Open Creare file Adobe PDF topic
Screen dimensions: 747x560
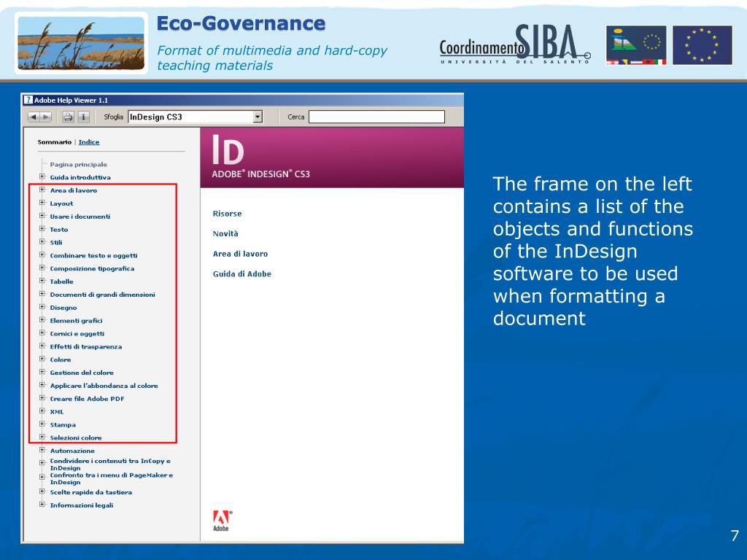coord(88,399)
